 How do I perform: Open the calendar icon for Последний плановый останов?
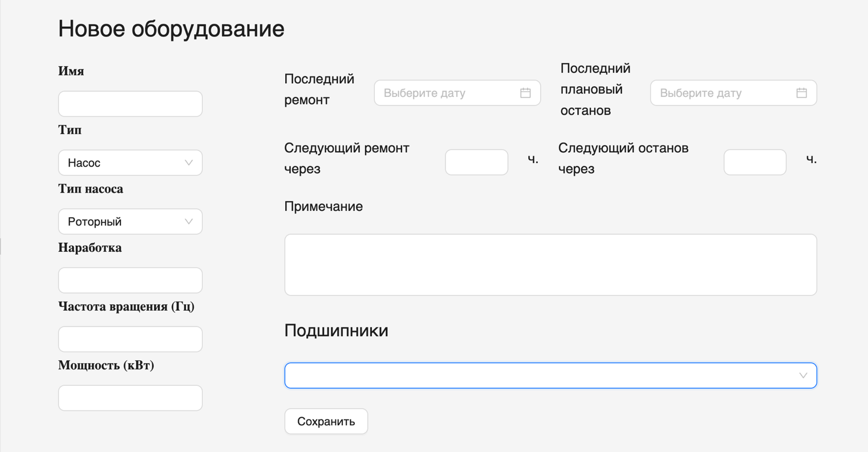click(x=801, y=92)
